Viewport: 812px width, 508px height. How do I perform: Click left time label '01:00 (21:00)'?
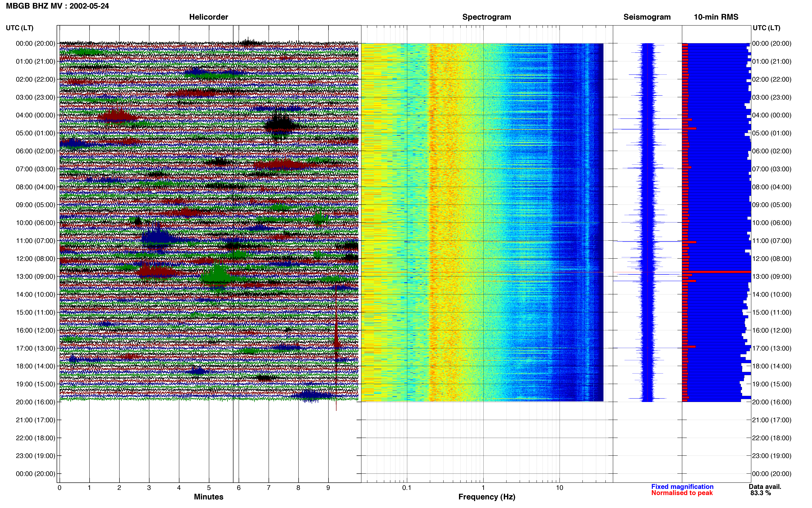(x=36, y=61)
